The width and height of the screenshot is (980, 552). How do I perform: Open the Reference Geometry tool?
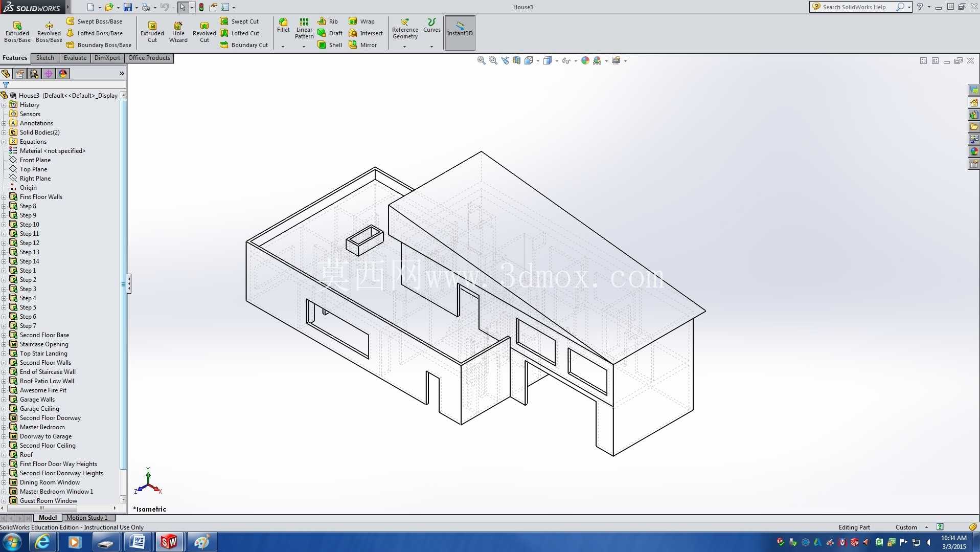(x=405, y=28)
